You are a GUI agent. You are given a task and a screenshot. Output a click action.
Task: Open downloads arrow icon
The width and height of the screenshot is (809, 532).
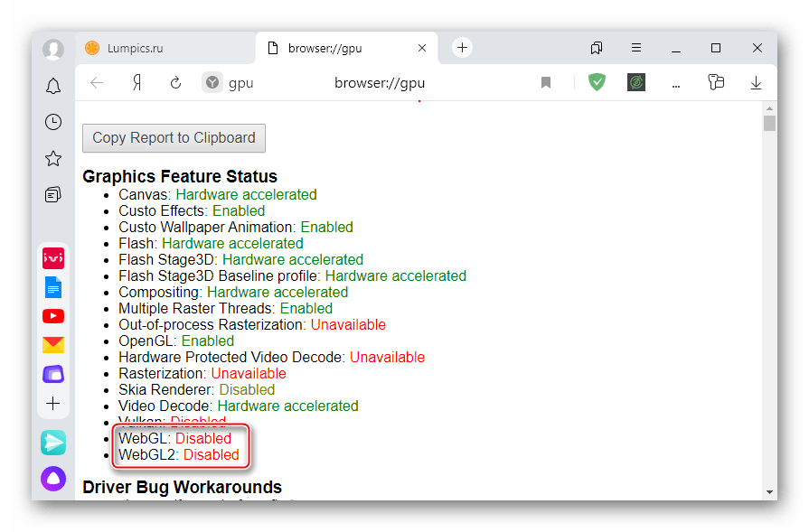[x=756, y=82]
